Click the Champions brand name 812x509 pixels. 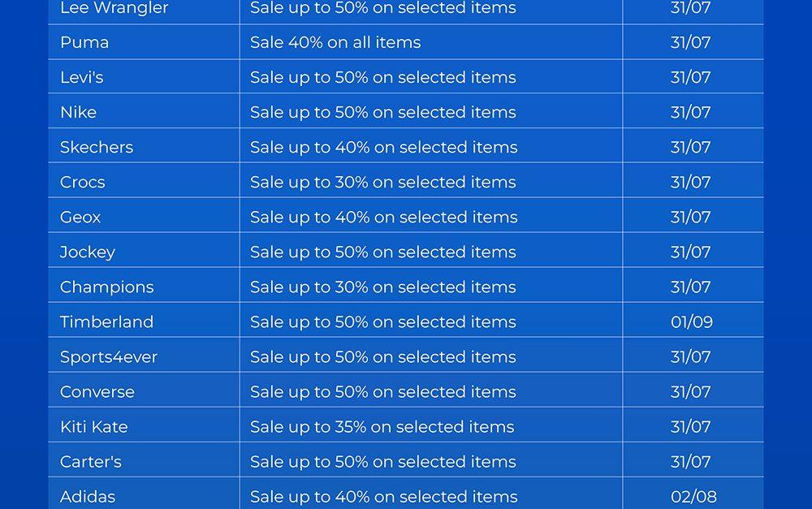106,287
